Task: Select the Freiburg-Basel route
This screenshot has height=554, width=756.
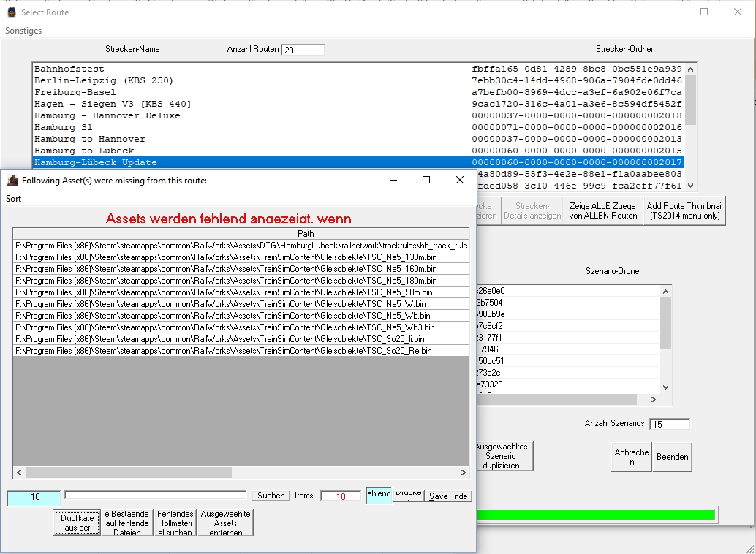Action: pyautogui.click(x=75, y=92)
